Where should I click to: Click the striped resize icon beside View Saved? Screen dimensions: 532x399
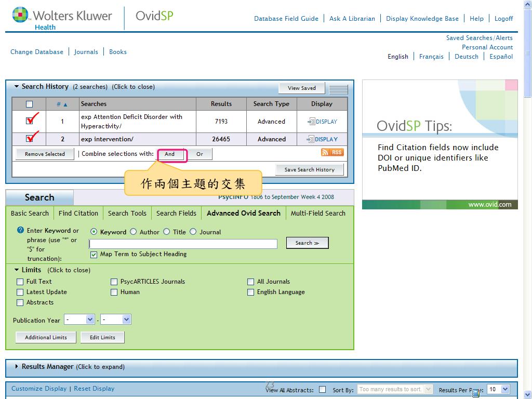tap(338, 89)
